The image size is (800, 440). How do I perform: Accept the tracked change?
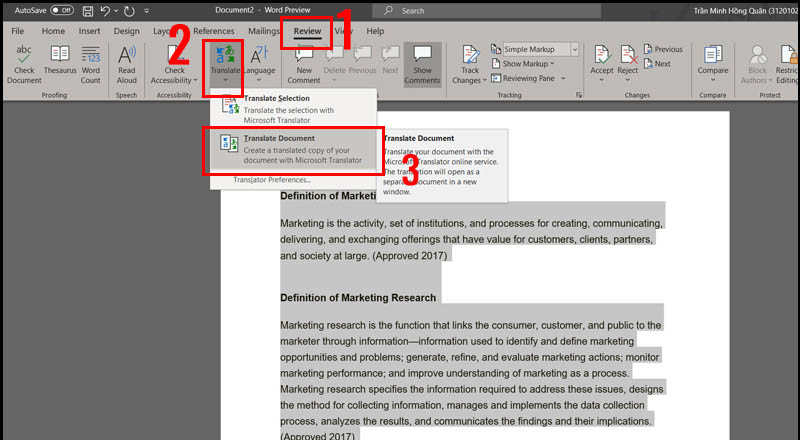[602, 64]
